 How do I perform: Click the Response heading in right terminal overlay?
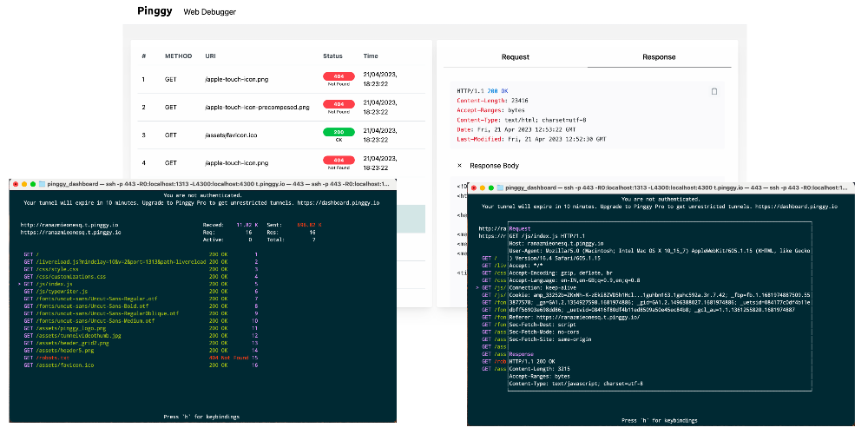pyautogui.click(x=521, y=354)
